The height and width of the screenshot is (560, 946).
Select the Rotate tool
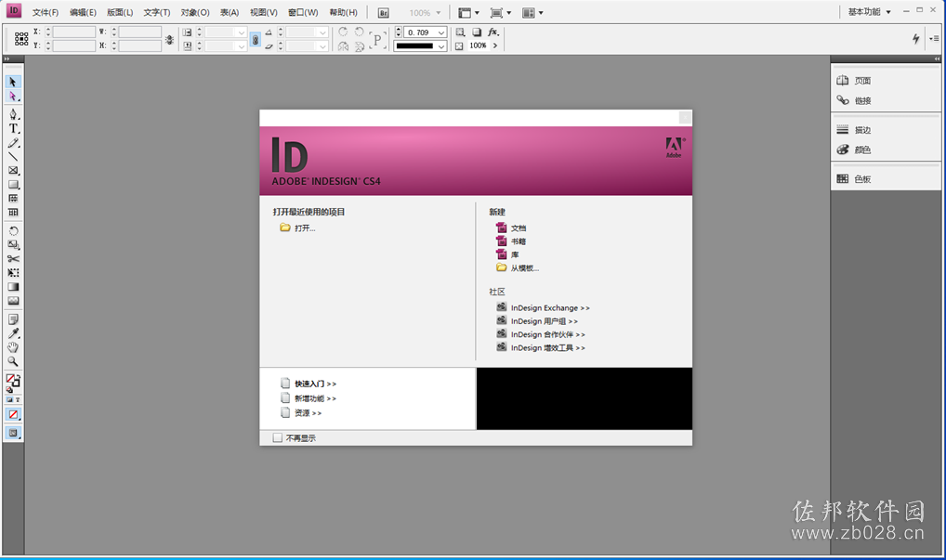tap(13, 231)
